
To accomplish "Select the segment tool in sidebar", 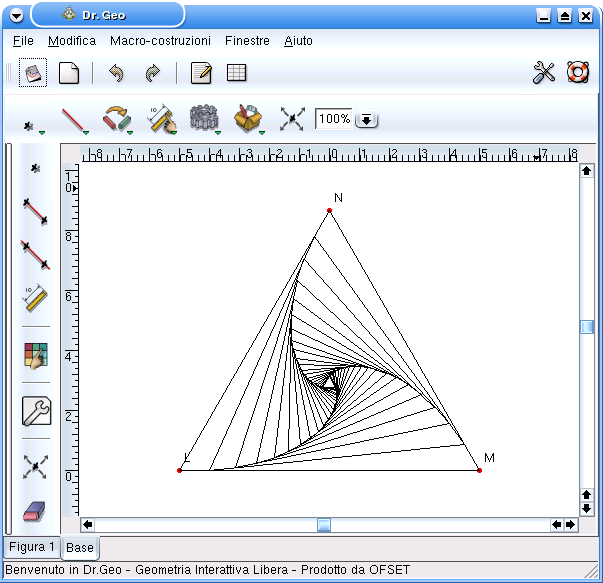I will (35, 212).
